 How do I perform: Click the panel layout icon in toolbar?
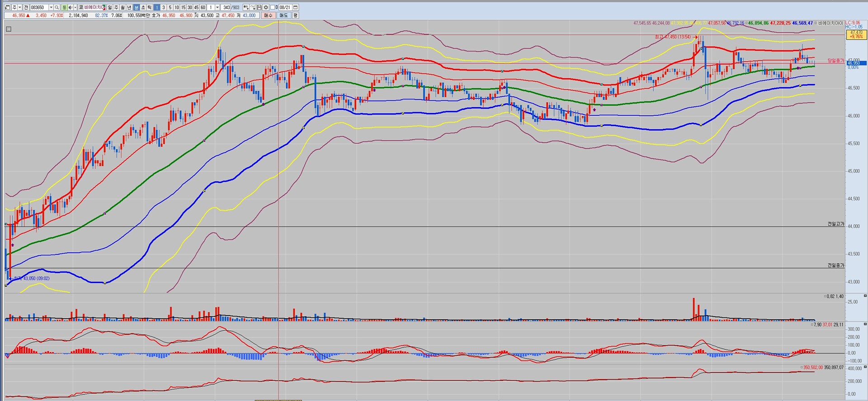[7, 8]
